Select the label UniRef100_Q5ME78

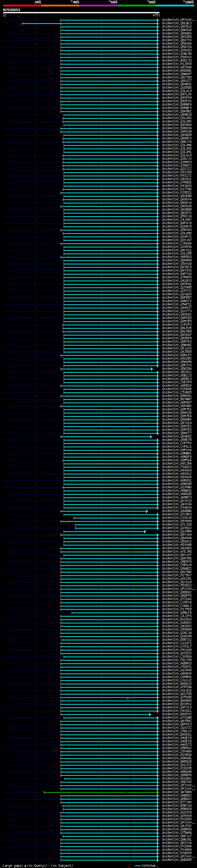click(x=177, y=440)
